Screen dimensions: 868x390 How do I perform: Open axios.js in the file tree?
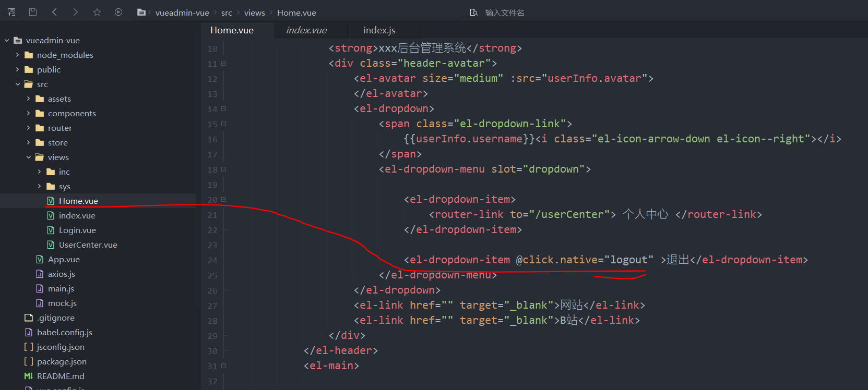(62, 274)
